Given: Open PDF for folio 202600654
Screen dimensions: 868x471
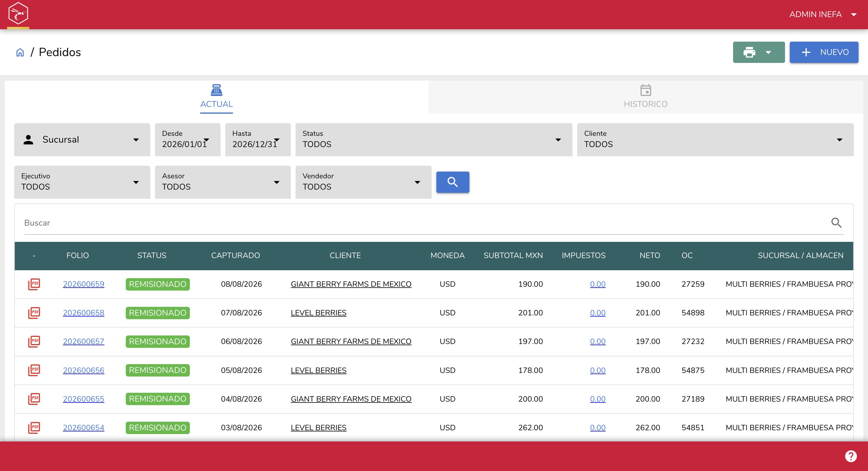Looking at the screenshot, I should [x=34, y=428].
